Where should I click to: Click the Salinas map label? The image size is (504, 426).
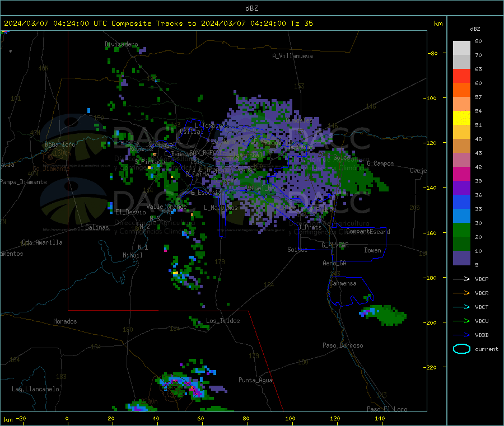[97, 227]
